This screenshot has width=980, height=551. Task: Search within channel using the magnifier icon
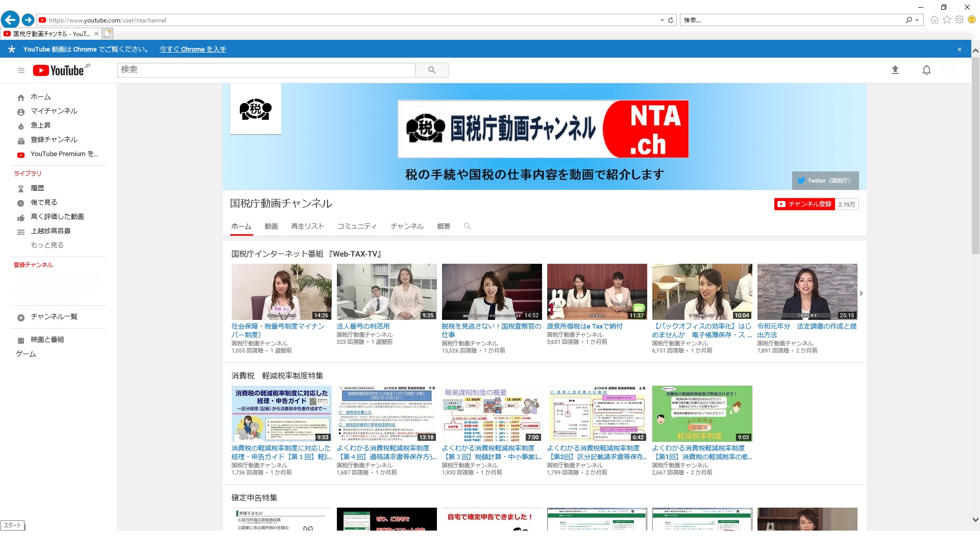[x=467, y=226]
